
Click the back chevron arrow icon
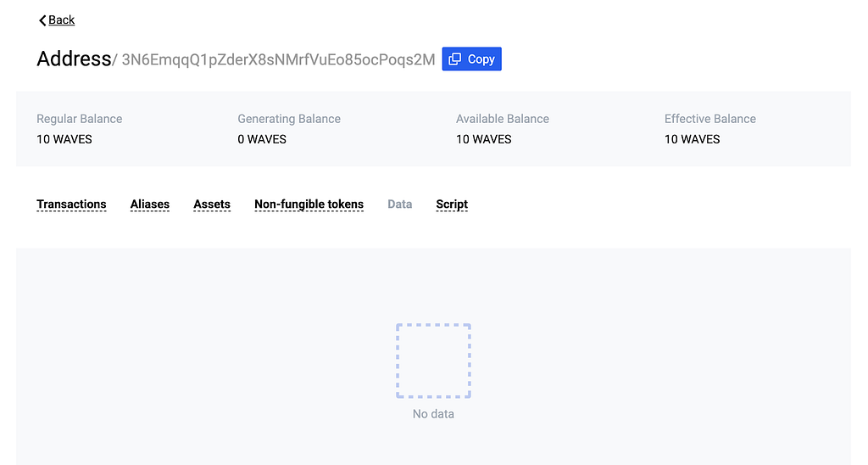pyautogui.click(x=42, y=20)
